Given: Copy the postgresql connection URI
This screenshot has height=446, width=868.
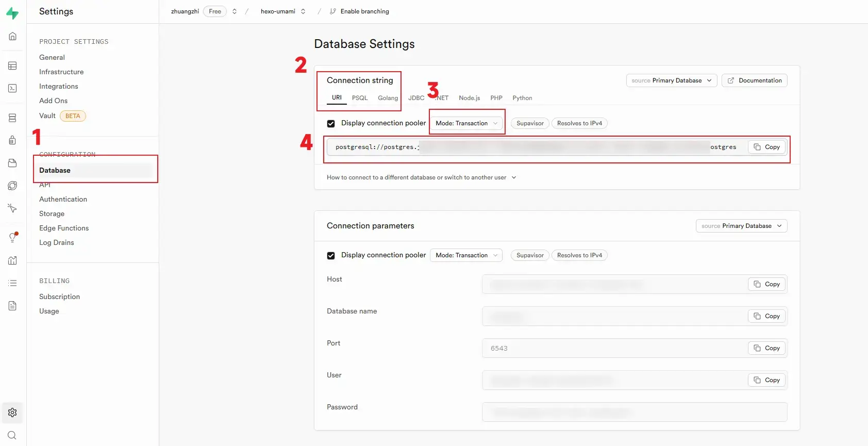Looking at the screenshot, I should coord(767,147).
